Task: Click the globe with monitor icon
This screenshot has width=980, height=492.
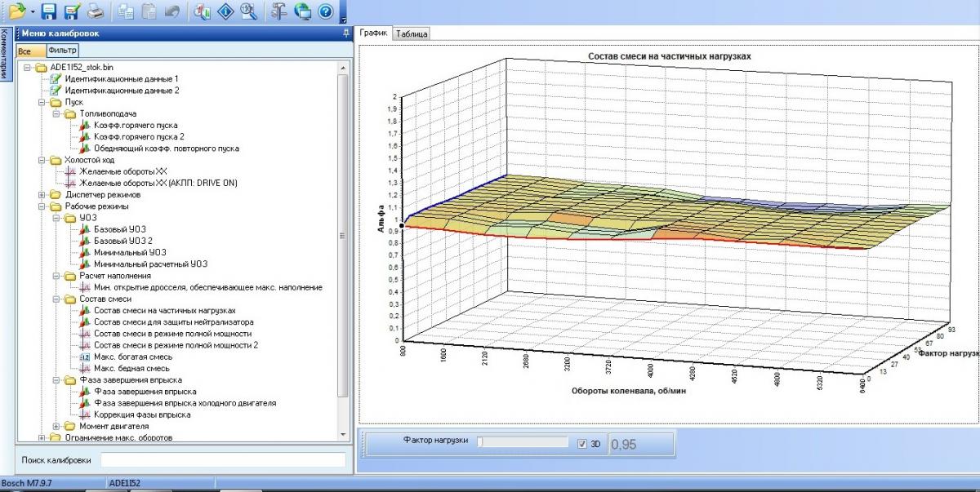Action: [302, 11]
